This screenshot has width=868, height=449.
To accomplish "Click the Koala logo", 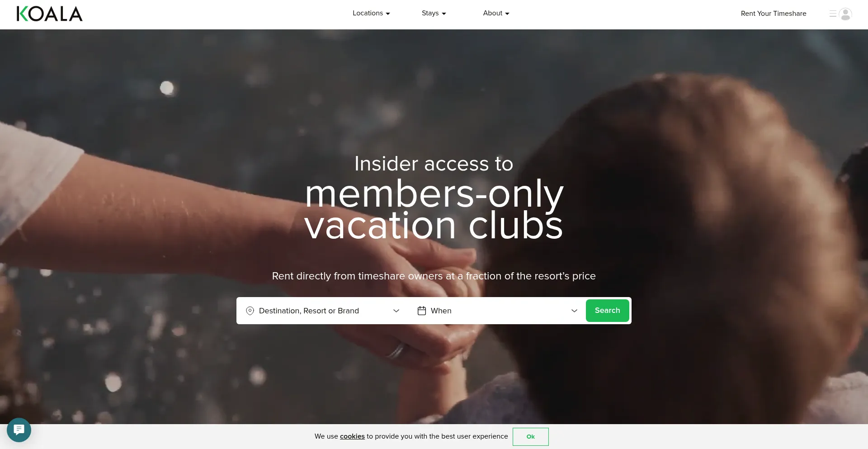I will tap(49, 14).
